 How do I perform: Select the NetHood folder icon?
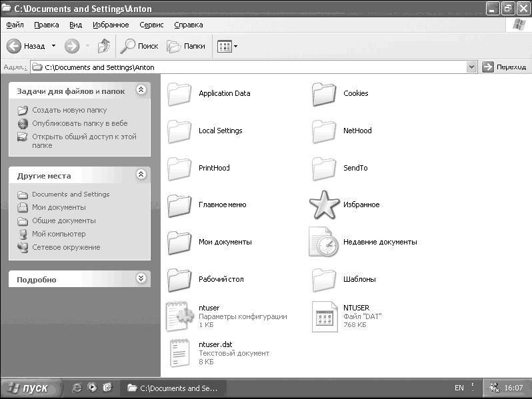[324, 131]
